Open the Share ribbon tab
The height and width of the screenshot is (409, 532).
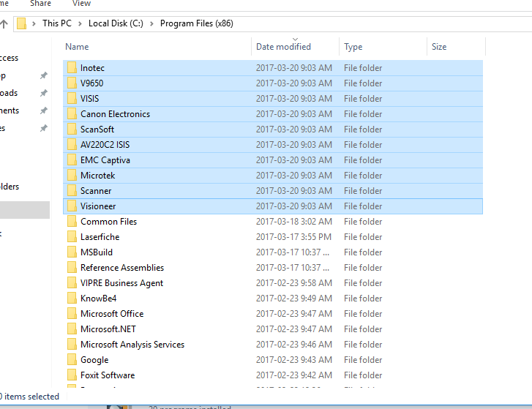pyautogui.click(x=40, y=4)
